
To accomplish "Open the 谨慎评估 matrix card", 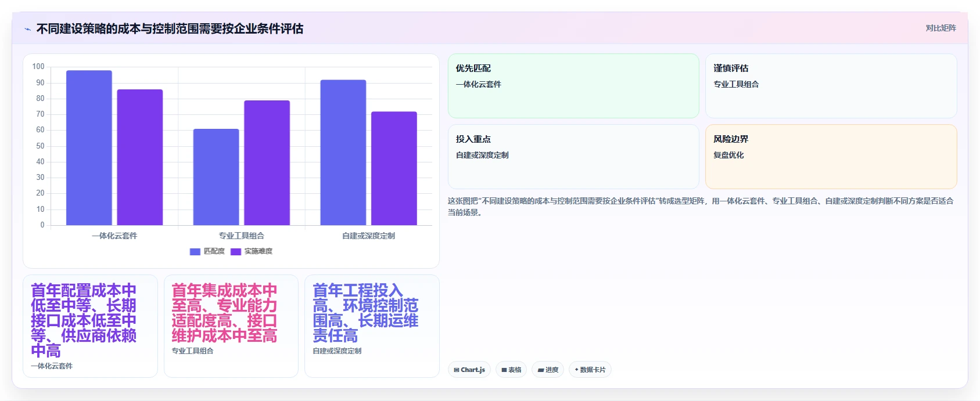I will [831, 86].
